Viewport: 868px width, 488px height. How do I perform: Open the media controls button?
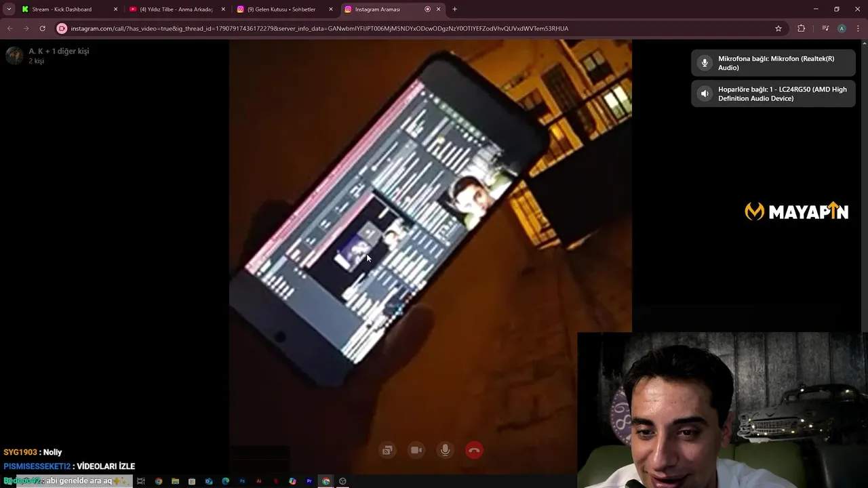tap(825, 28)
